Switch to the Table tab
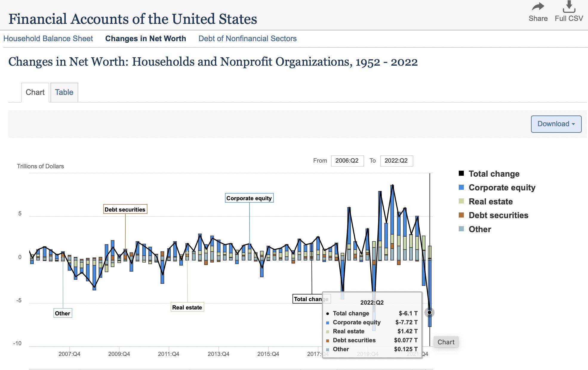 pyautogui.click(x=64, y=92)
